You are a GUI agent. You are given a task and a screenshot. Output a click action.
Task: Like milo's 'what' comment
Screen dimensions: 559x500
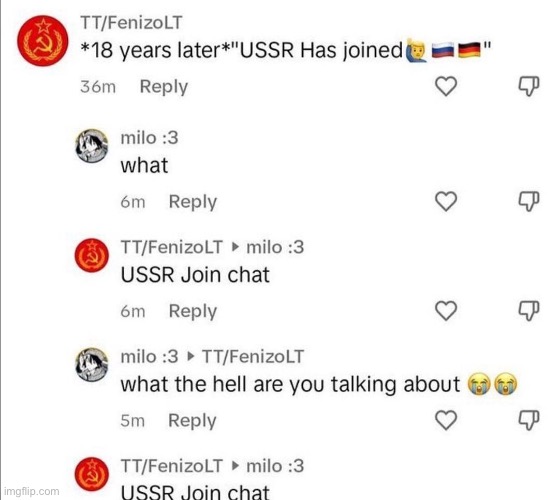pyautogui.click(x=446, y=201)
